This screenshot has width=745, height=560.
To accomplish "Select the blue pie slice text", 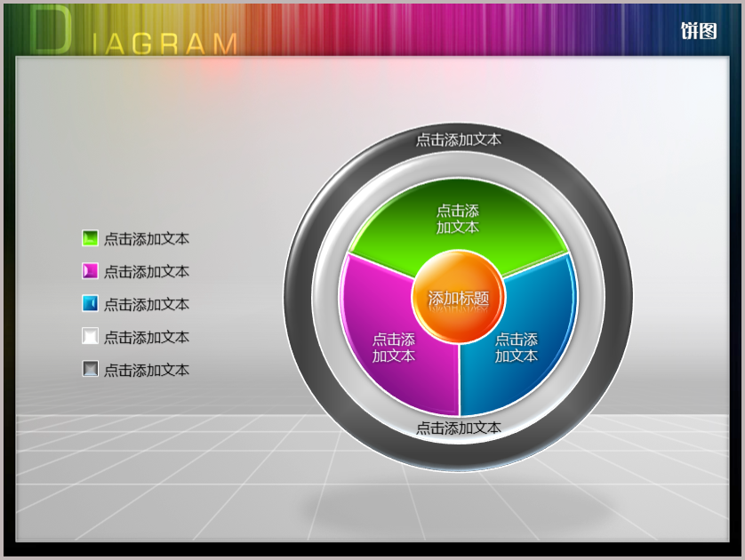I will pos(517,348).
